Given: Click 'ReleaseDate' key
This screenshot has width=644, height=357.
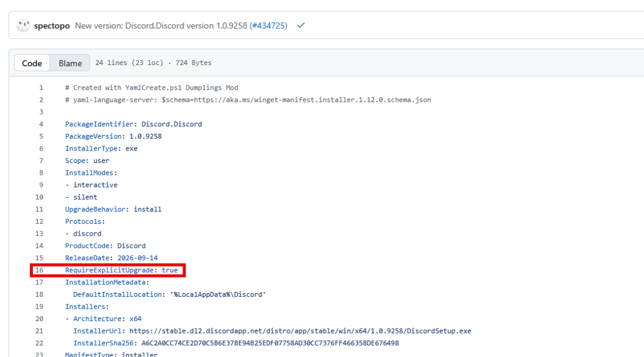Looking at the screenshot, I should pos(87,258).
